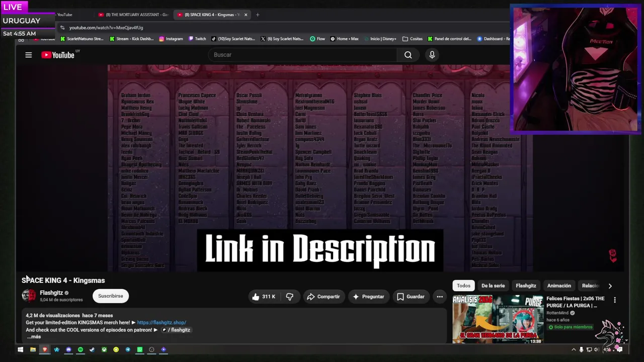Open Panel de control del... bookmark

tap(449, 39)
